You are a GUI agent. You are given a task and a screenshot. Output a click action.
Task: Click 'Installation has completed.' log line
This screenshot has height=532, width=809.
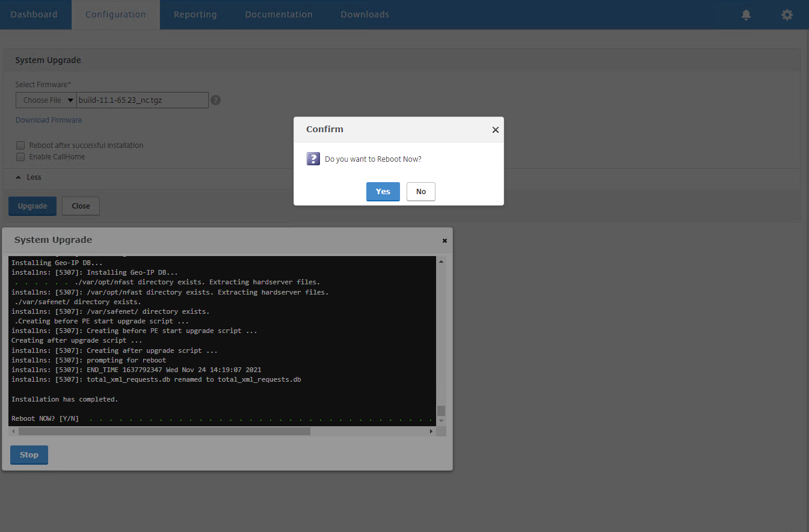pos(65,399)
